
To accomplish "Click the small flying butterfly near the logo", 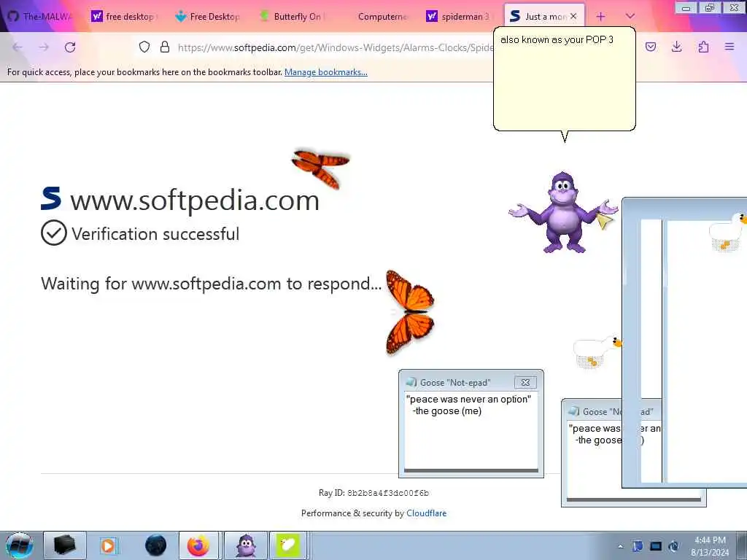I will pos(321,168).
